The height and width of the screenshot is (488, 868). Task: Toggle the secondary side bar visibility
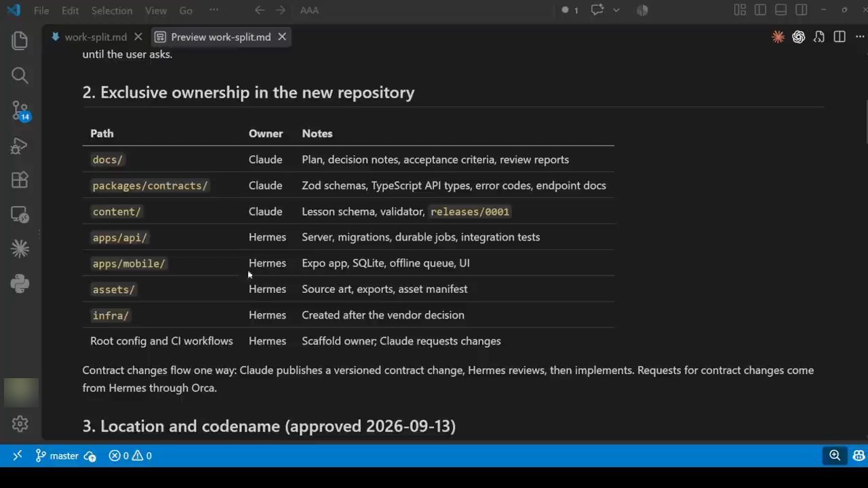[801, 10]
